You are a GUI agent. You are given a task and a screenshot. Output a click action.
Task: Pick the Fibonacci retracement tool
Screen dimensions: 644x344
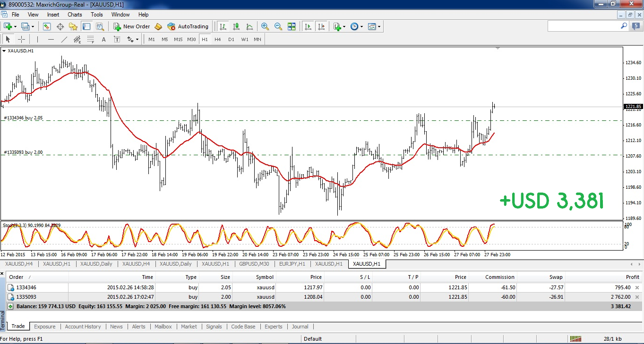pos(91,40)
